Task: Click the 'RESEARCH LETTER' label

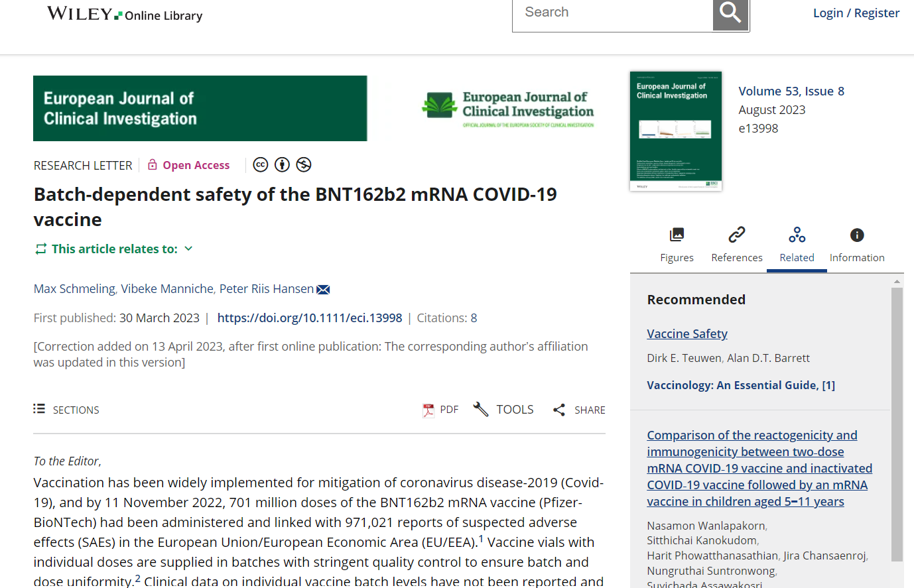Action: pos(83,165)
